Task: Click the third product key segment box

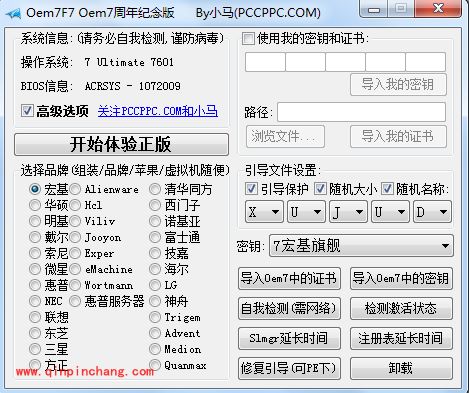Action: click(345, 62)
